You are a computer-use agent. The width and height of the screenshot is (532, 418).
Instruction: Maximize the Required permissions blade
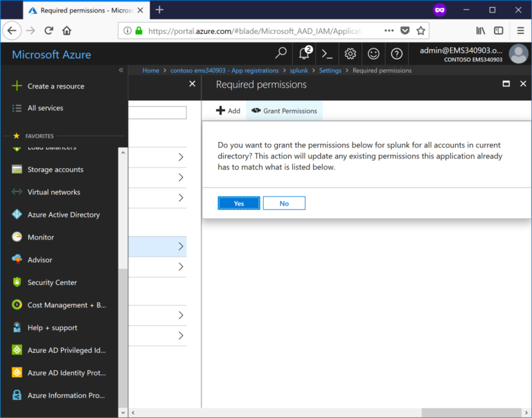pos(506,84)
